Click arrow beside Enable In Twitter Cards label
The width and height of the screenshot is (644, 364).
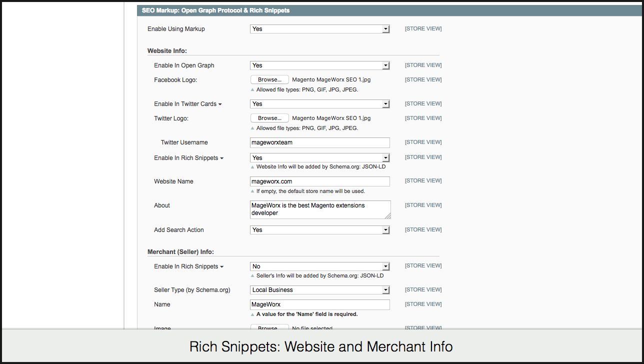[220, 104]
